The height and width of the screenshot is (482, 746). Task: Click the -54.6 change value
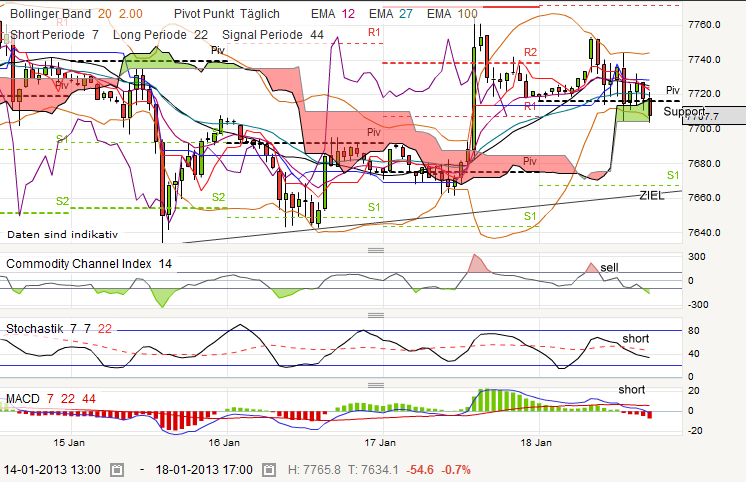pos(420,470)
